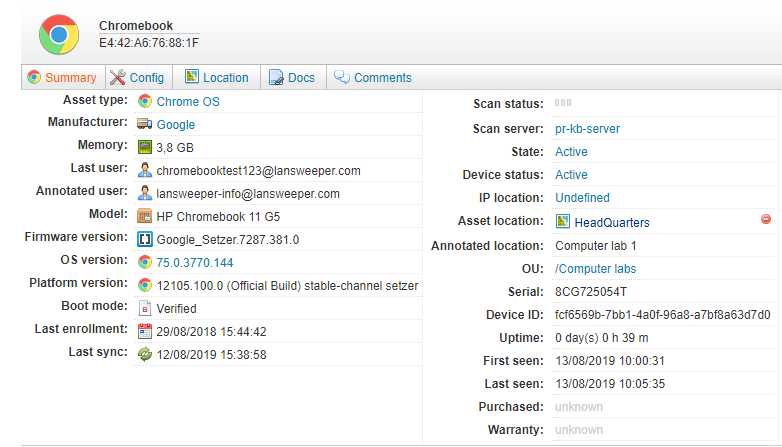Image resolution: width=782 pixels, height=447 pixels.
Task: Click the calendar icon beside Last enrollment
Action: tap(145, 331)
